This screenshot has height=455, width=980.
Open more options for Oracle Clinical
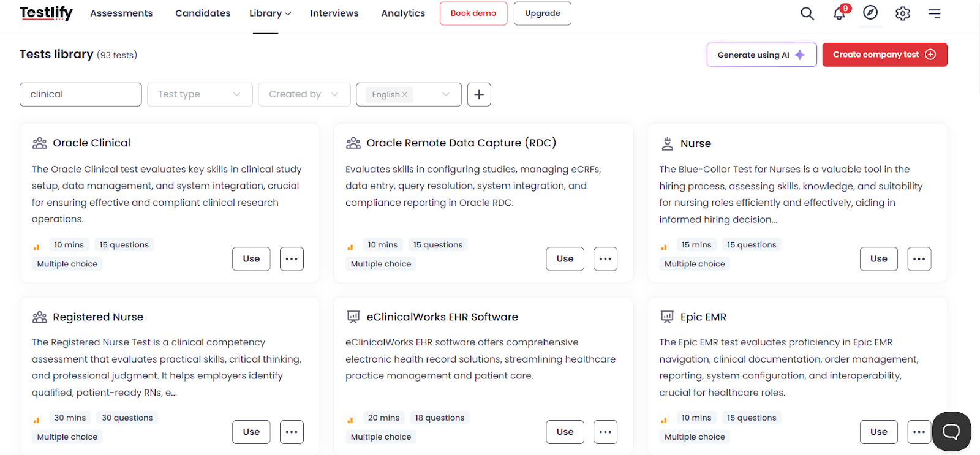coord(292,259)
